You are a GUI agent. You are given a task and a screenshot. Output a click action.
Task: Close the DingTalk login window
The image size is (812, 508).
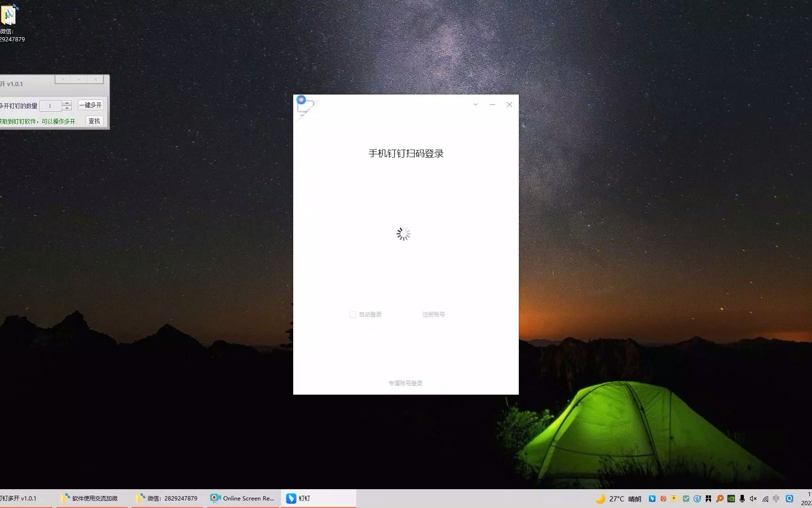(509, 104)
